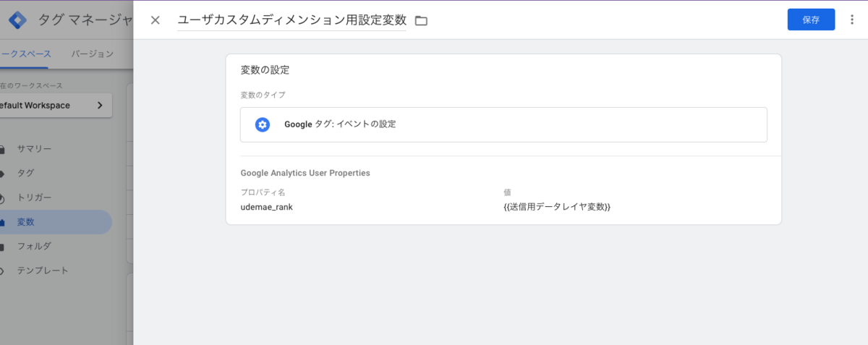Viewport: 868px width, 345px height.
Task: Open the Default Workspace selector
Action: [x=56, y=106]
